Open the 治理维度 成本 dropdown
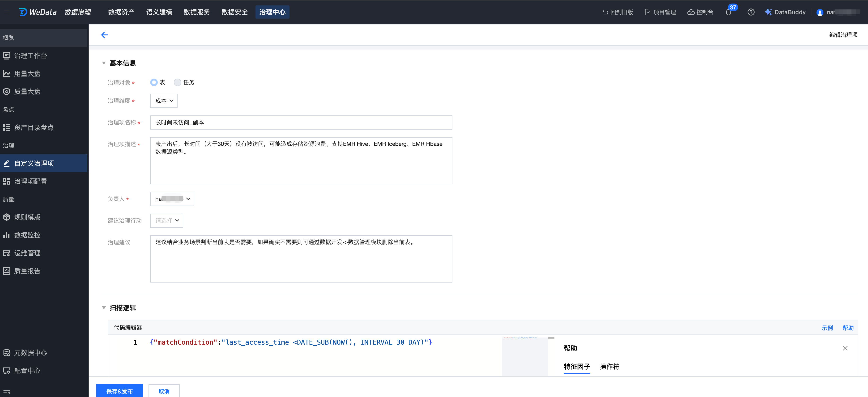Screen dimensions: 868x397 click(x=164, y=101)
